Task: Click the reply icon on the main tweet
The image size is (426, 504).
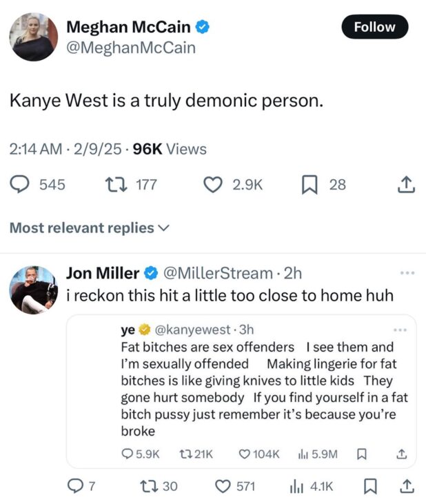Action: click(x=20, y=185)
